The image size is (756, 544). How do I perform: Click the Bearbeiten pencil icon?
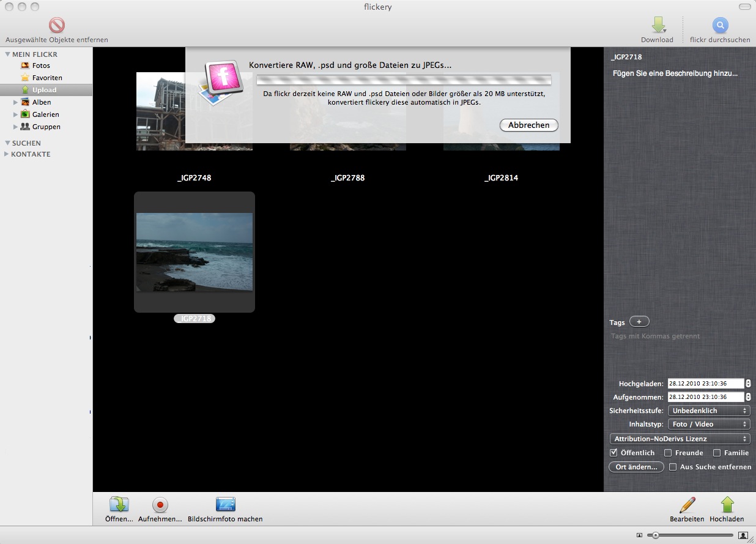(687, 505)
